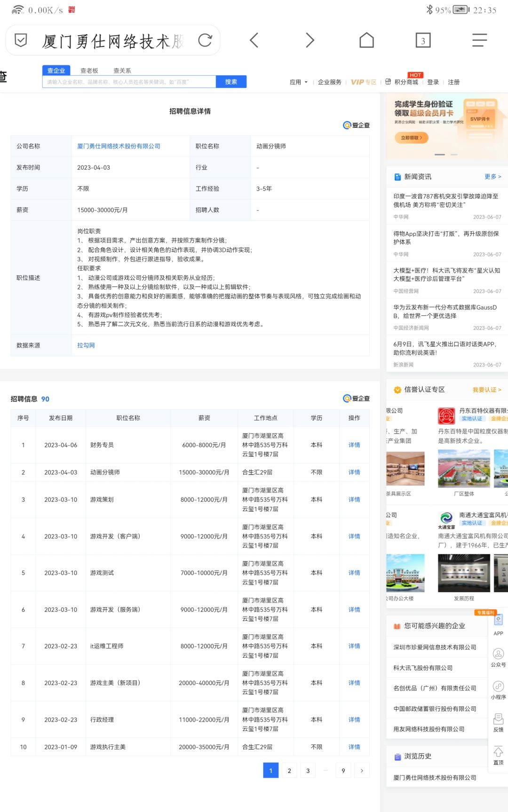
Task: Open the 茶具展示区 photo thumbnail
Action: coord(405,468)
